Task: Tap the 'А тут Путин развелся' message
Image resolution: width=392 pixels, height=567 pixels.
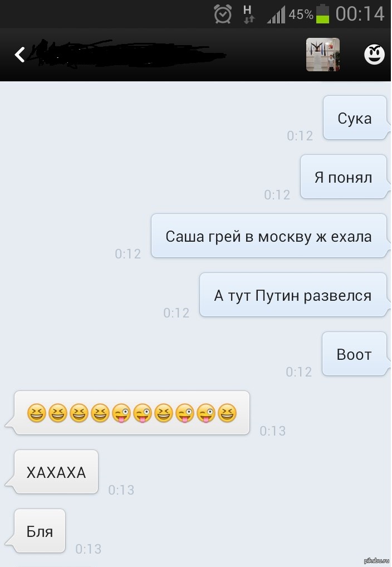Action: point(295,295)
